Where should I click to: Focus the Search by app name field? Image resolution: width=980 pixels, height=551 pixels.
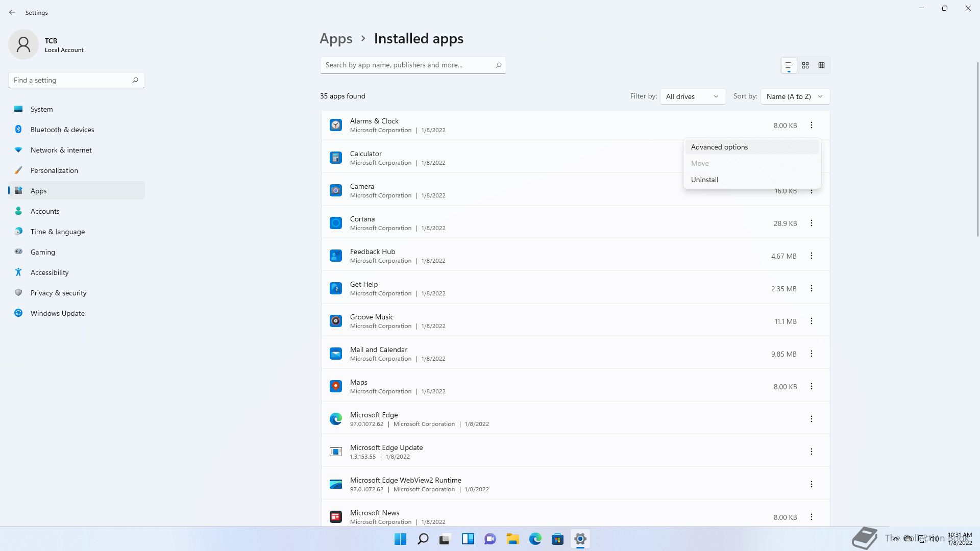(x=413, y=65)
